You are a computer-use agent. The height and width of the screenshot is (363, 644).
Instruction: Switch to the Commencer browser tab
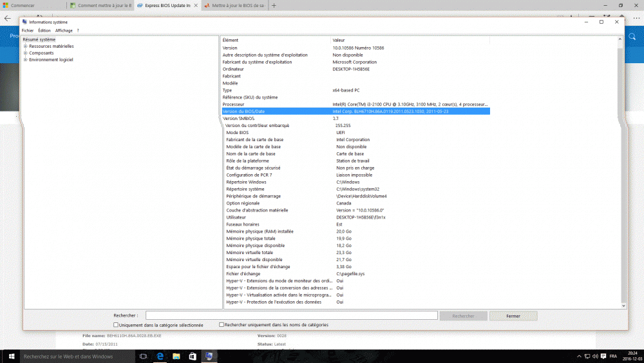point(33,5)
